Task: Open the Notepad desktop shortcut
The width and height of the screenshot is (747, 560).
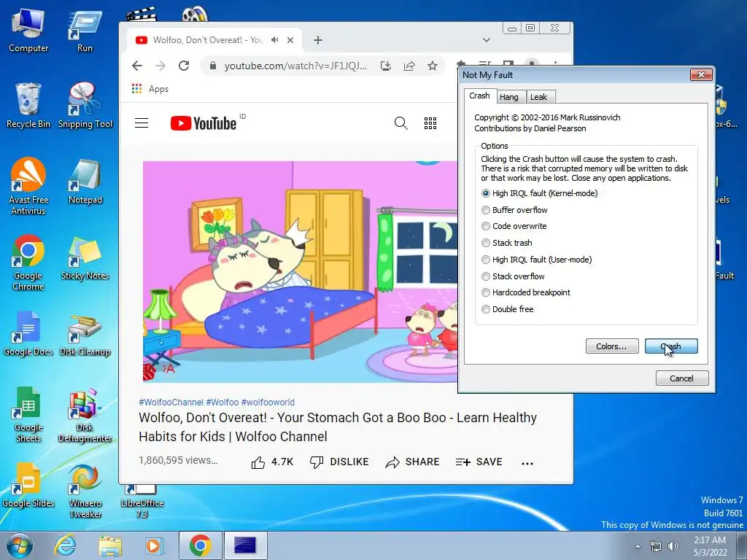Action: click(x=85, y=182)
